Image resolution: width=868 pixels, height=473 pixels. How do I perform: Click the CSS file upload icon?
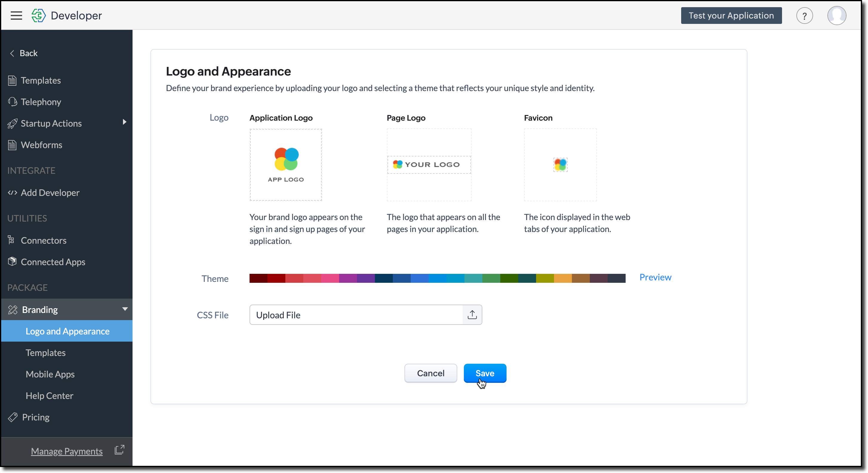(472, 314)
